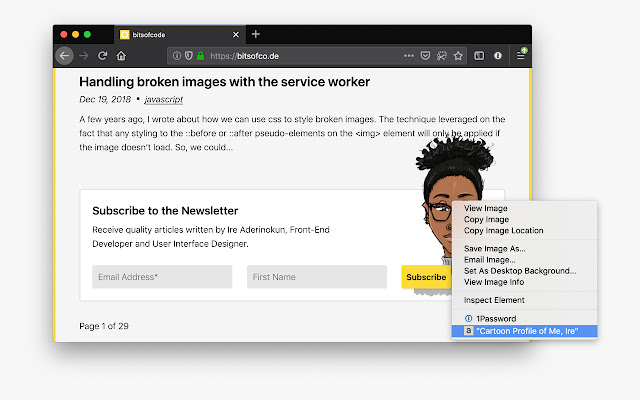Image resolution: width=640 pixels, height=400 pixels.
Task: Save page to Pocket icon
Action: tap(425, 56)
